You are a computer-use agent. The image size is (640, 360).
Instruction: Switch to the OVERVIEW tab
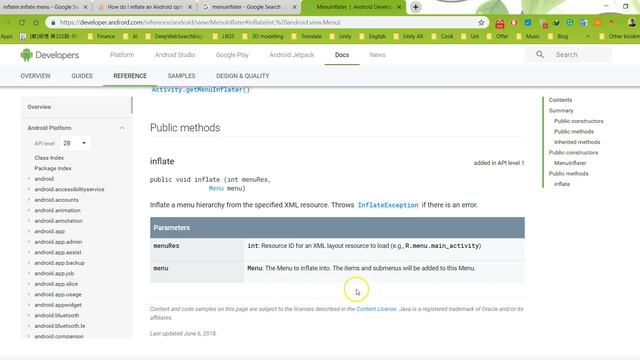[36, 76]
